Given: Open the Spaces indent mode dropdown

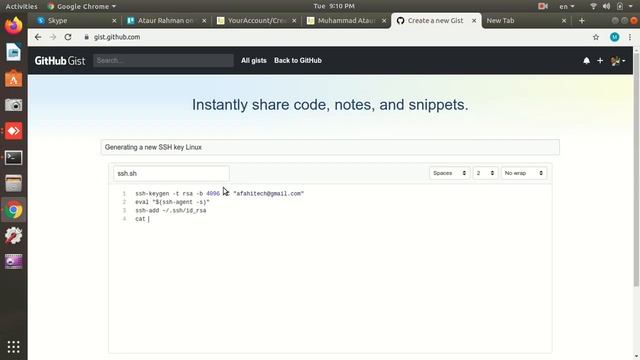Looking at the screenshot, I should (x=449, y=173).
